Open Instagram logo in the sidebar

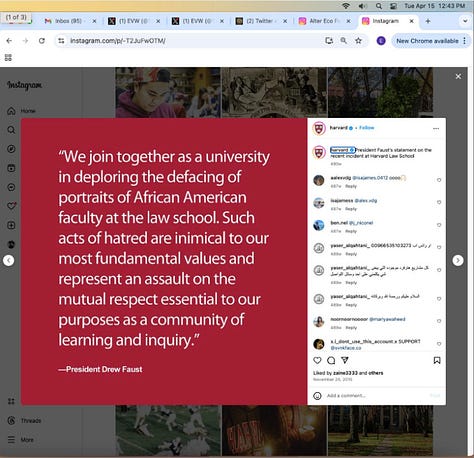point(24,85)
